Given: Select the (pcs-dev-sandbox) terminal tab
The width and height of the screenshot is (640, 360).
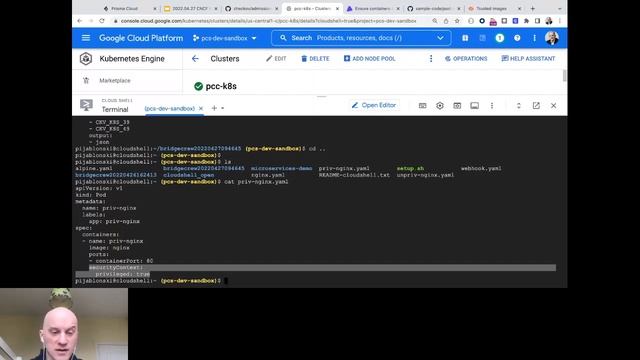Looking at the screenshot, I should click(x=169, y=109).
